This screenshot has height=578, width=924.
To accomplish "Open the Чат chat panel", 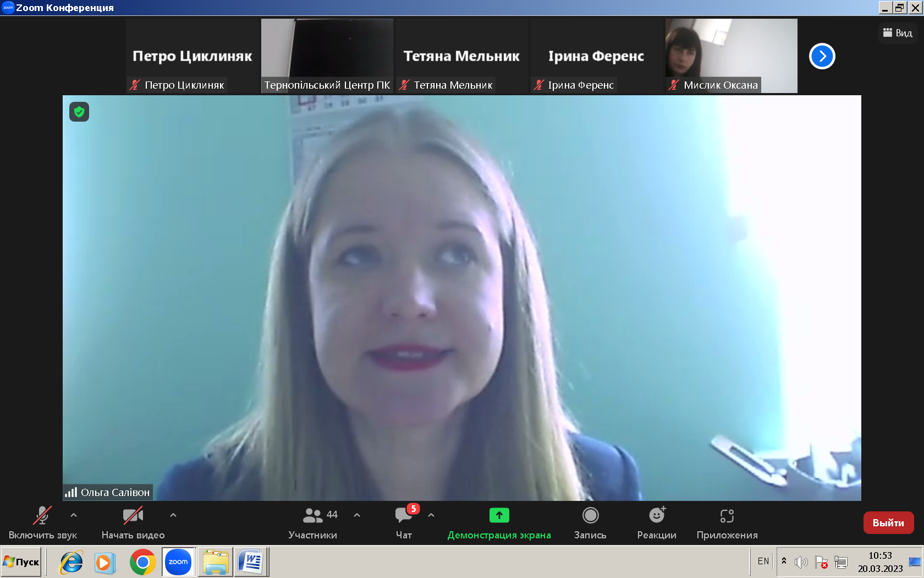I will [404, 523].
